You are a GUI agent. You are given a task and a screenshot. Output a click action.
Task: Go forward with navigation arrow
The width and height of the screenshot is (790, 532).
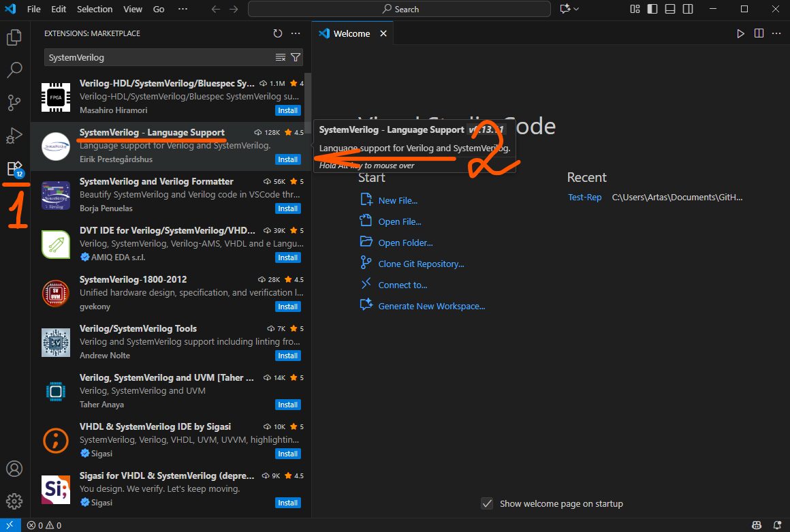[x=234, y=9]
